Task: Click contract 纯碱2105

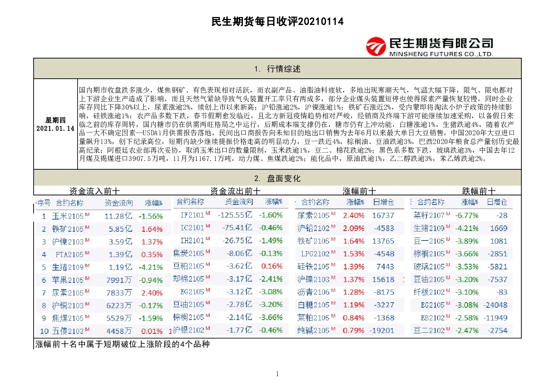Action: [x=314, y=330]
